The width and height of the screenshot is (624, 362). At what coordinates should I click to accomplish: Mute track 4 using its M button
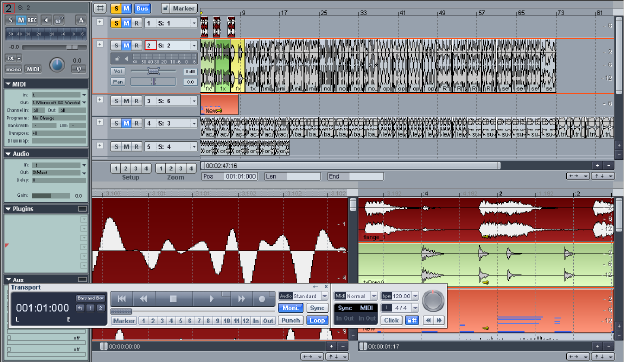[x=126, y=124]
